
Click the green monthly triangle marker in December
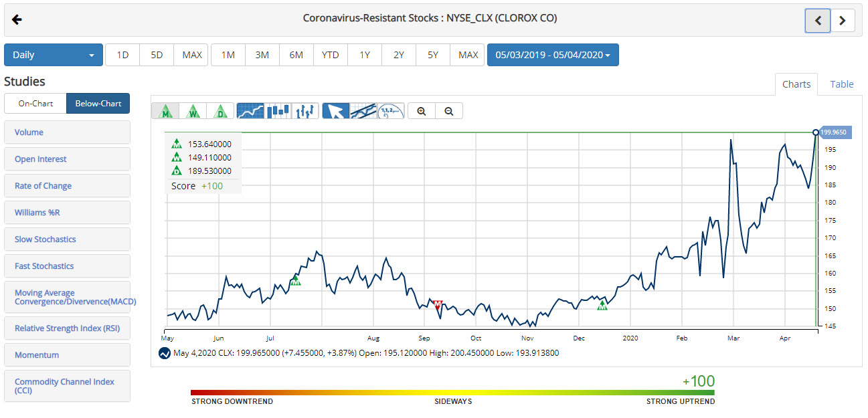point(602,305)
